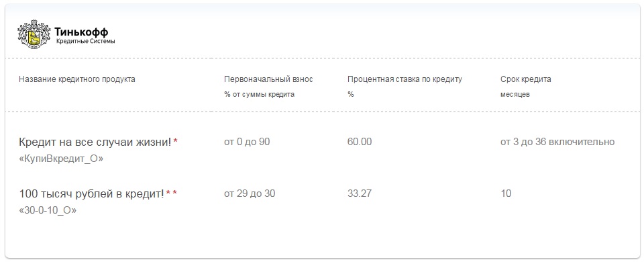644x262 pixels.
Task: Click the от 3 до 36 включительно term
Action: [x=557, y=142]
